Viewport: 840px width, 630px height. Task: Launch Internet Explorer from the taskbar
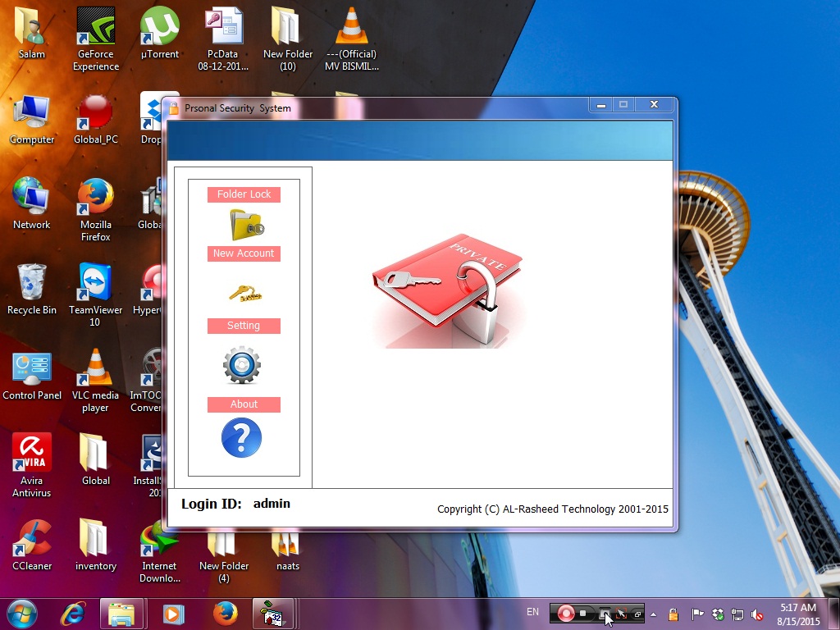(73, 614)
